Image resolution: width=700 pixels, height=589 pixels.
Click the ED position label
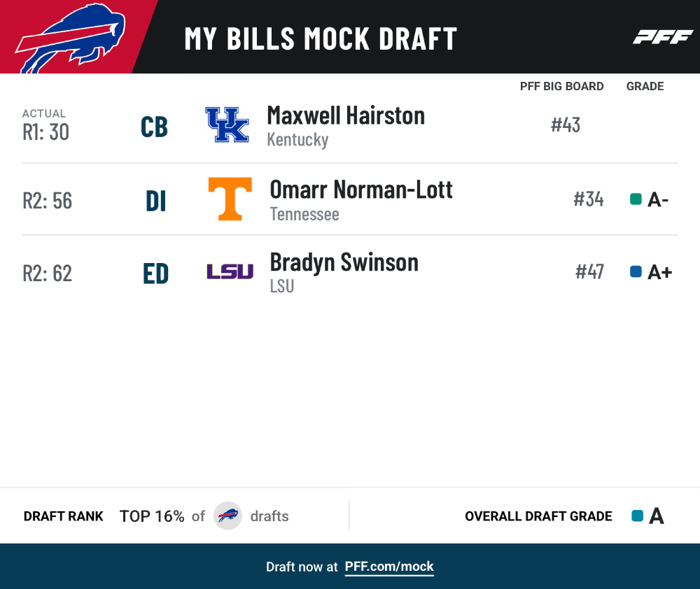pos(155,274)
